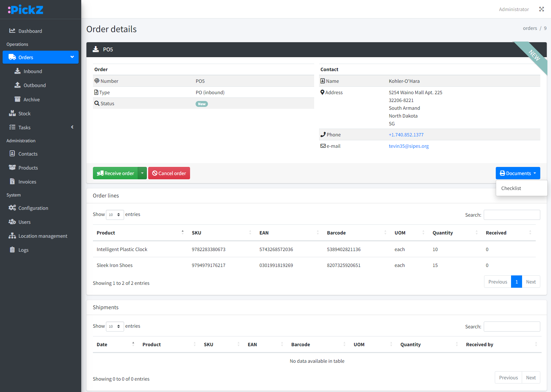Viewport: 551px width, 392px height.
Task: Open email link tevin35@sipes.org
Action: 409,146
